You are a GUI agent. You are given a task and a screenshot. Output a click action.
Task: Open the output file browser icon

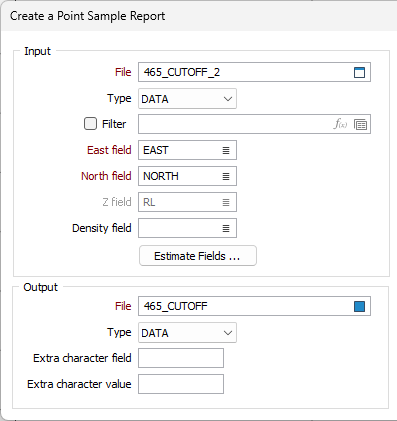coord(359,306)
